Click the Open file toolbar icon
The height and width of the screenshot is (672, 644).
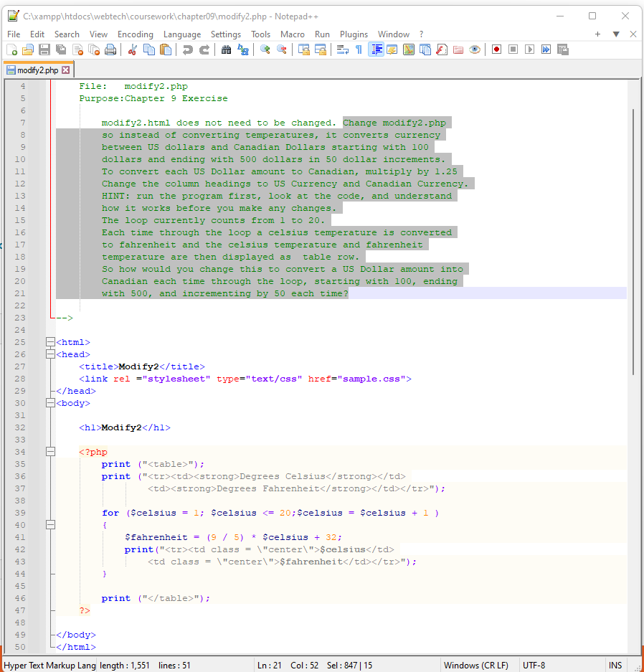click(28, 49)
